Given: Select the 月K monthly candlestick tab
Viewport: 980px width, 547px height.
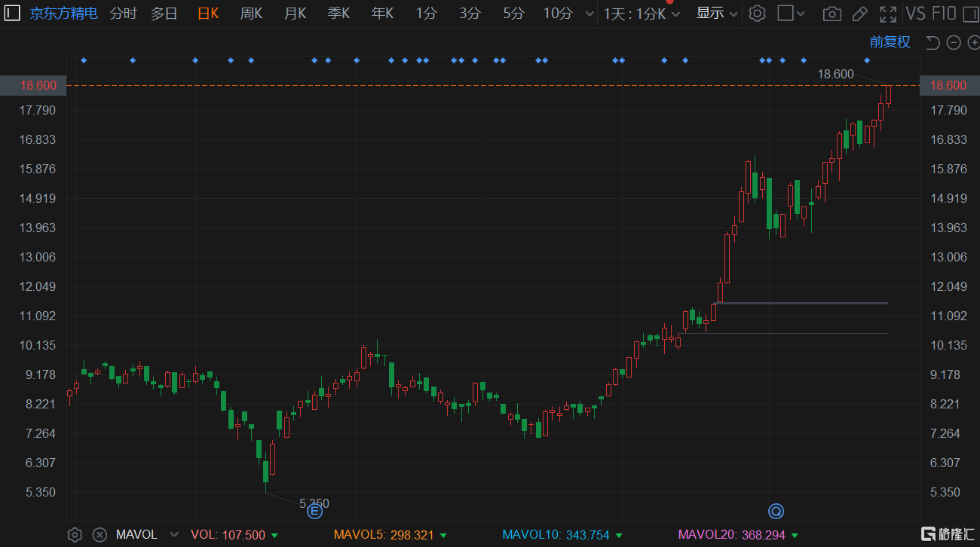Looking at the screenshot, I should (x=295, y=14).
